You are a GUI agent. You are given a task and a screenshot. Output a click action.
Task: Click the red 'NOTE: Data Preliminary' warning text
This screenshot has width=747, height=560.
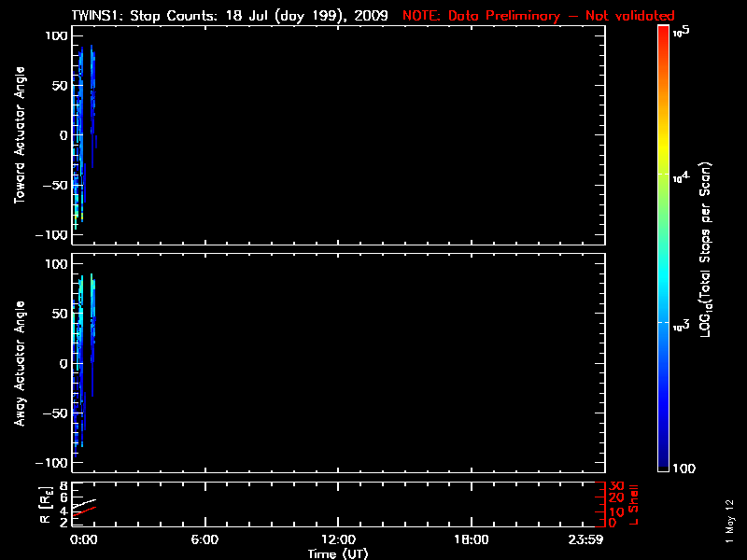tap(539, 16)
